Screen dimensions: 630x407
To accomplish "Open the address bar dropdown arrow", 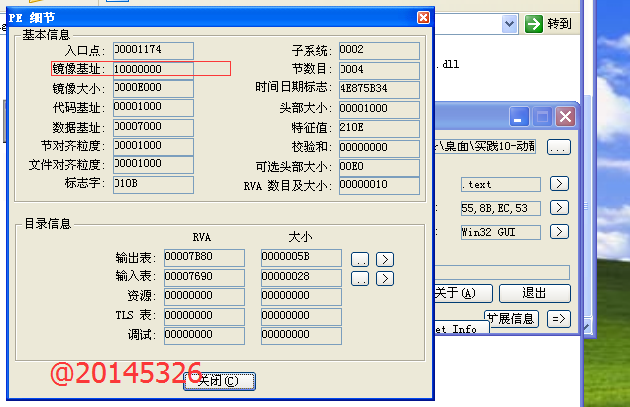I will coord(510,24).
